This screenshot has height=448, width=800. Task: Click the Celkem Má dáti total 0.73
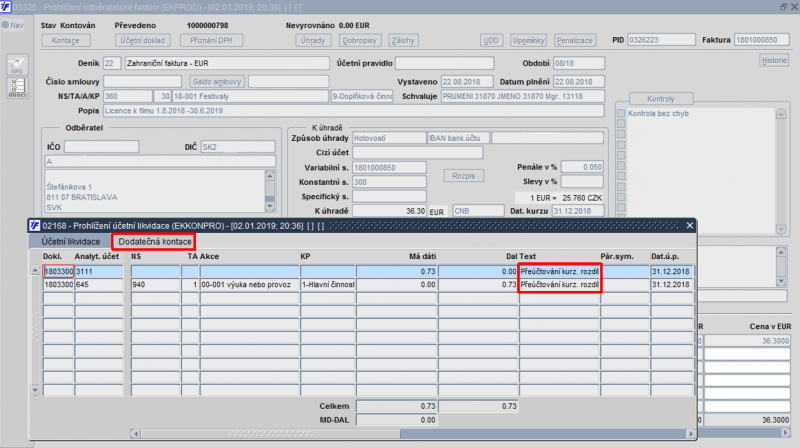396,406
